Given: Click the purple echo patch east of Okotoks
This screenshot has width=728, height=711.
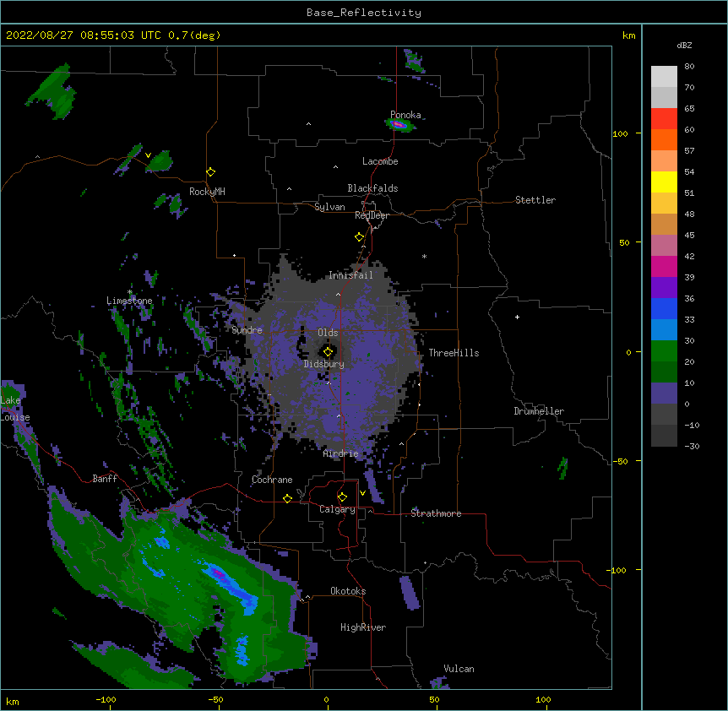Looking at the screenshot, I should point(410,593).
